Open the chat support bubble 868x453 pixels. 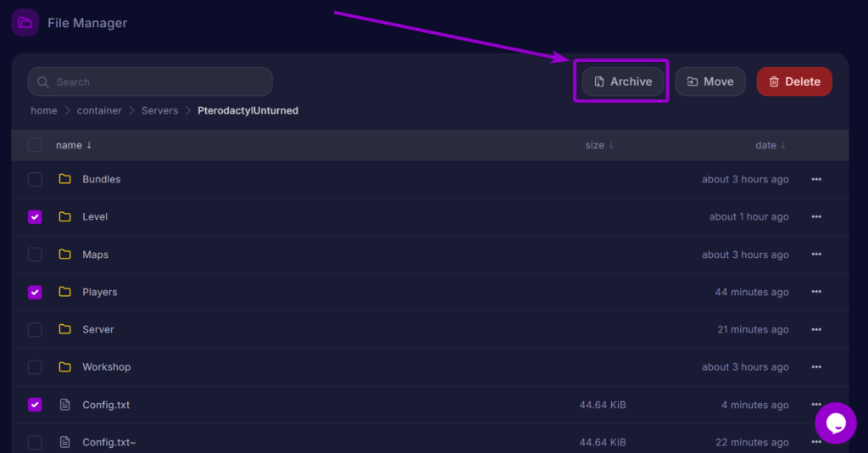coord(835,423)
